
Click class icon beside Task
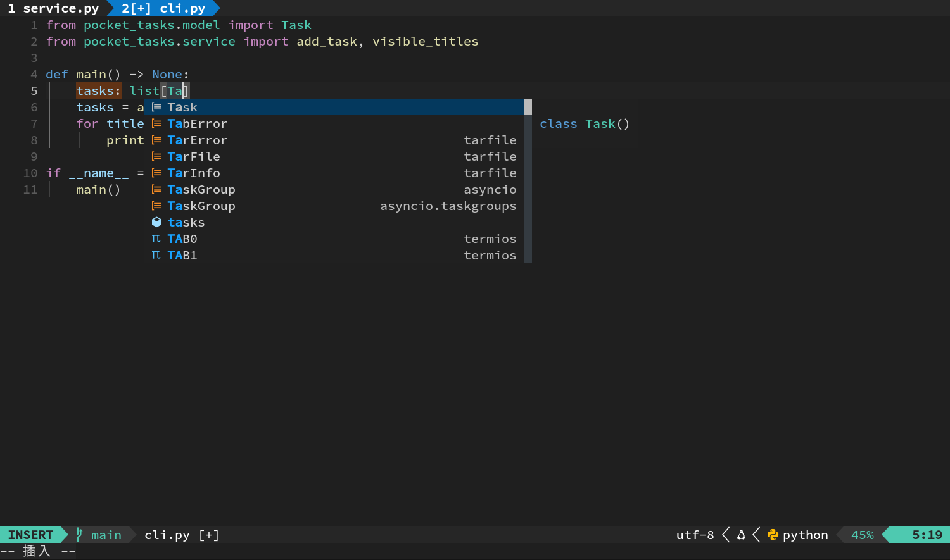click(x=156, y=107)
